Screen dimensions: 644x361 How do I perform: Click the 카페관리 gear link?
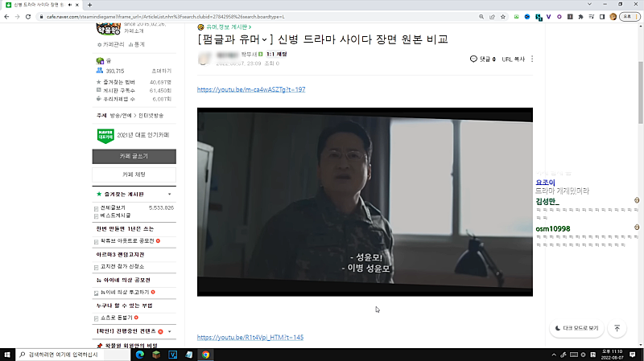pyautogui.click(x=110, y=44)
